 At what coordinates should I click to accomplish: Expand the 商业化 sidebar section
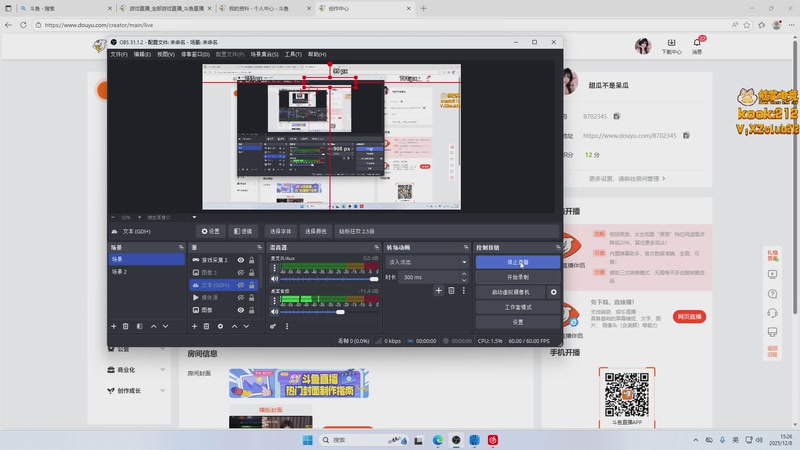coord(162,370)
